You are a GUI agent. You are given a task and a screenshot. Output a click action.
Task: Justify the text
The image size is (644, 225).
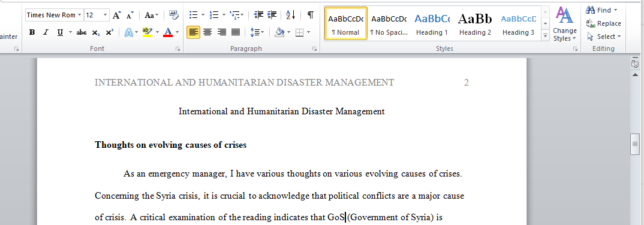[235, 32]
